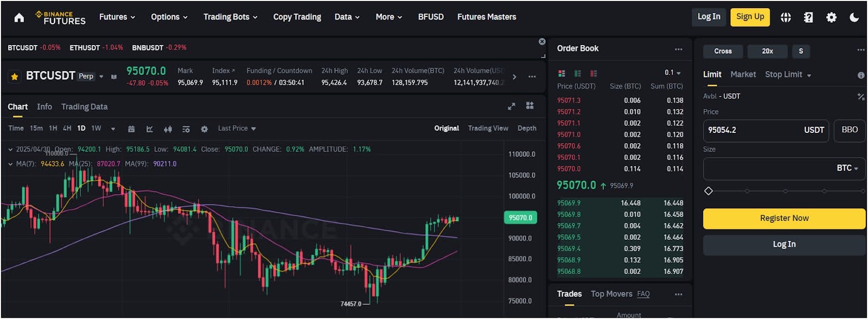Open the calculator icon beside Avbl
This screenshot has height=319, width=868.
coord(861,97)
